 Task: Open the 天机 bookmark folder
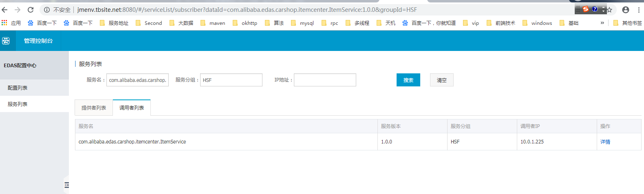(386, 23)
